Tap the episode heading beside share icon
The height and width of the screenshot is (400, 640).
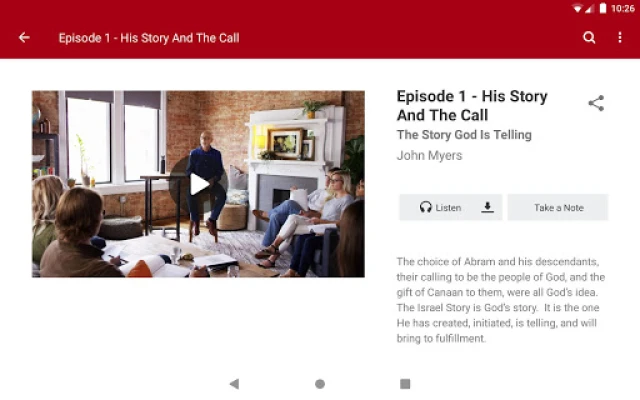(472, 106)
